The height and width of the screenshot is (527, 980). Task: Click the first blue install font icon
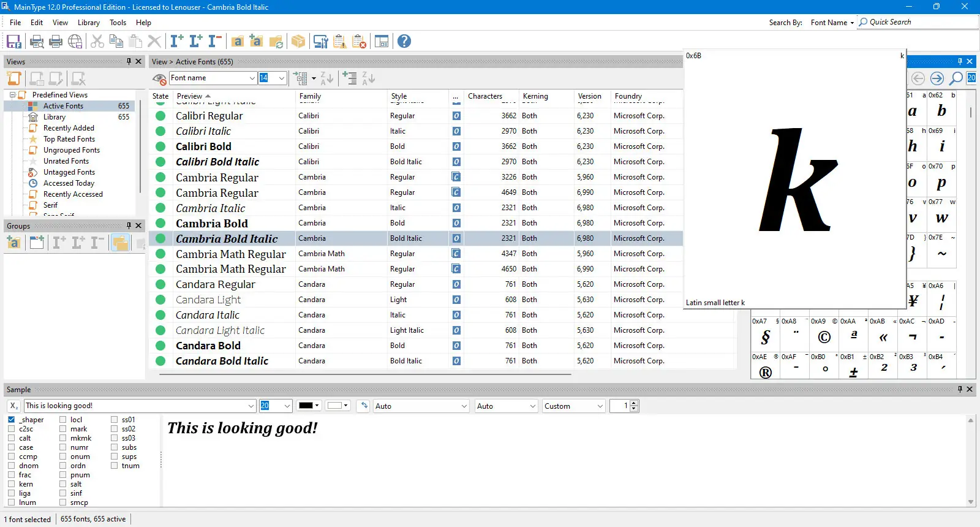coord(177,42)
